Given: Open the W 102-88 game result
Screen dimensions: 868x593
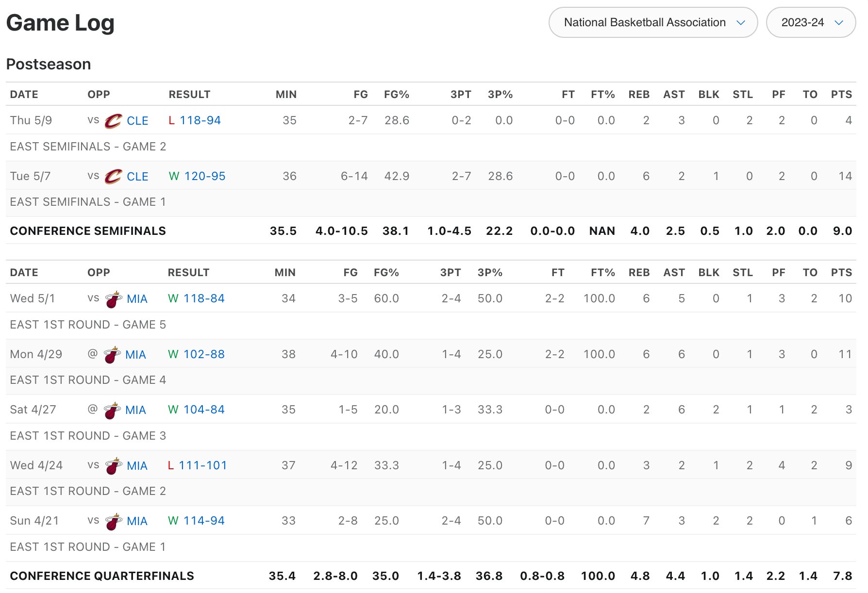Looking at the screenshot, I should click(x=203, y=354).
